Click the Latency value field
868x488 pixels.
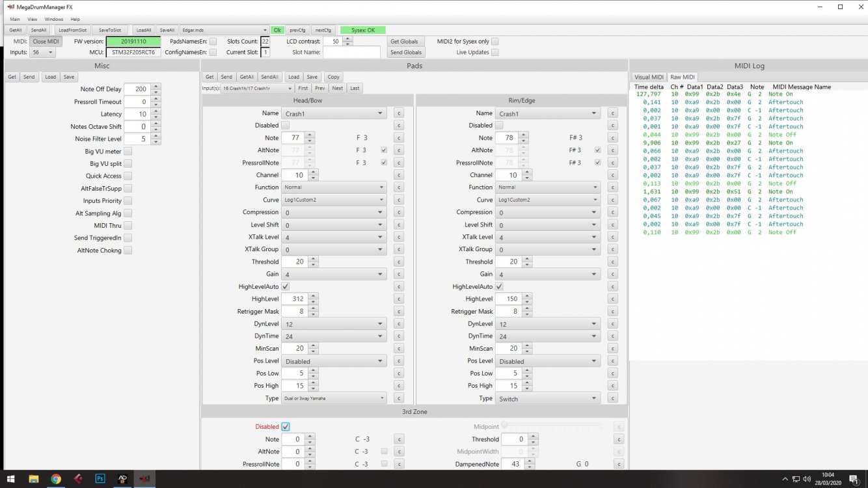tap(137, 114)
